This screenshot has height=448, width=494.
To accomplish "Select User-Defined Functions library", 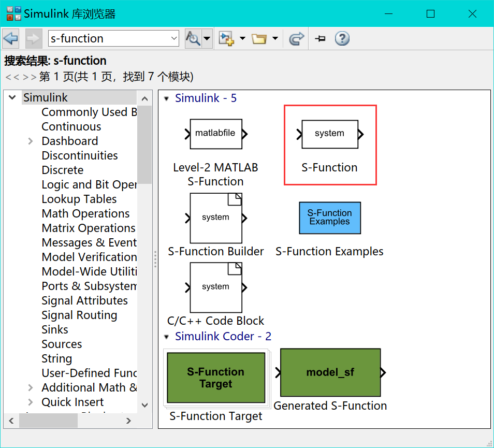I will (89, 373).
